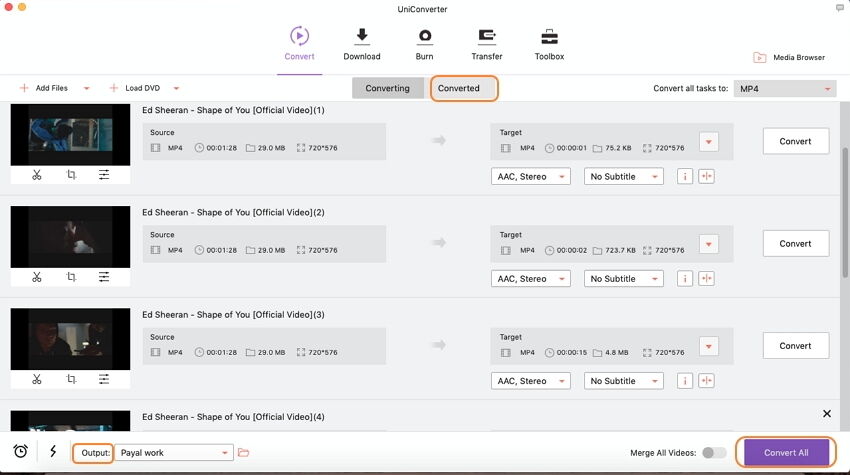850x475 pixels.
Task: Open output folder icon beside Payal work
Action: pos(243,452)
